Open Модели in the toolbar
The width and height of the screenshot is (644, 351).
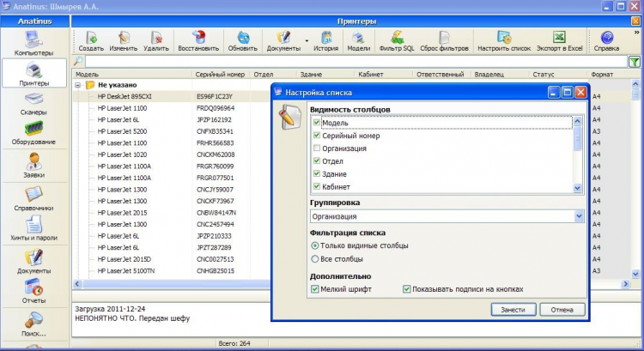(359, 41)
